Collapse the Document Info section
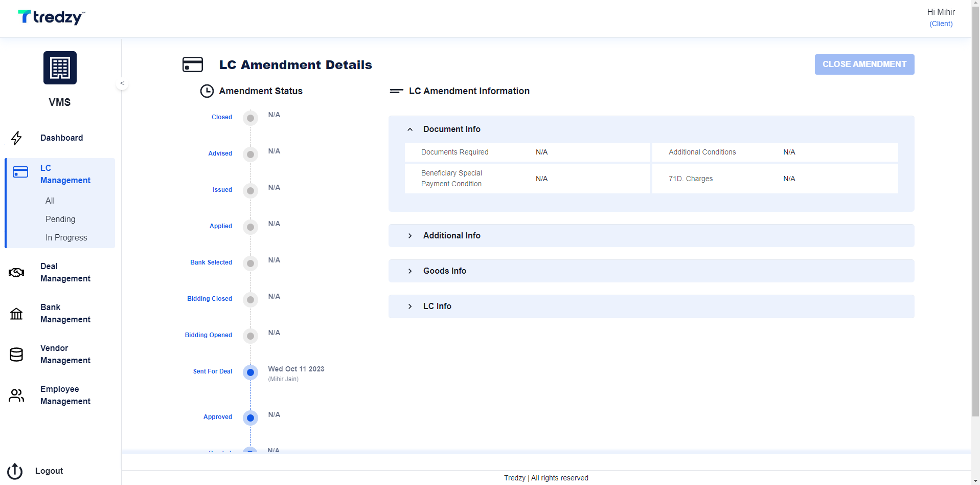Image resolution: width=980 pixels, height=485 pixels. tap(410, 129)
